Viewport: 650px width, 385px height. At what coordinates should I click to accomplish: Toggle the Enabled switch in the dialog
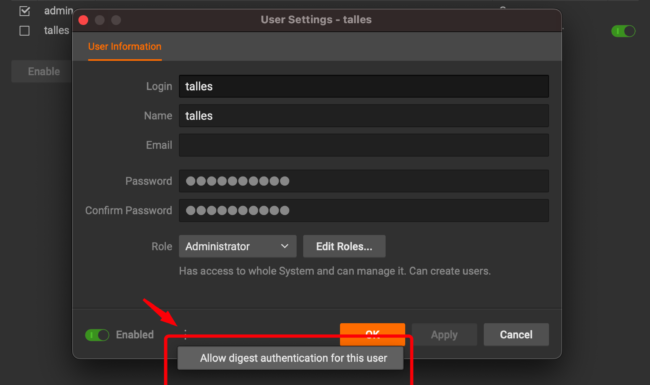[x=97, y=335]
